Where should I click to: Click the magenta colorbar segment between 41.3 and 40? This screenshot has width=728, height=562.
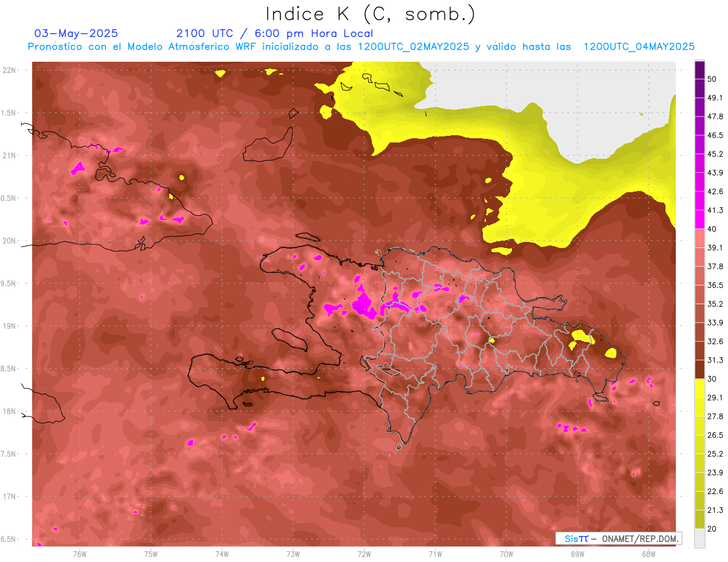(699, 219)
